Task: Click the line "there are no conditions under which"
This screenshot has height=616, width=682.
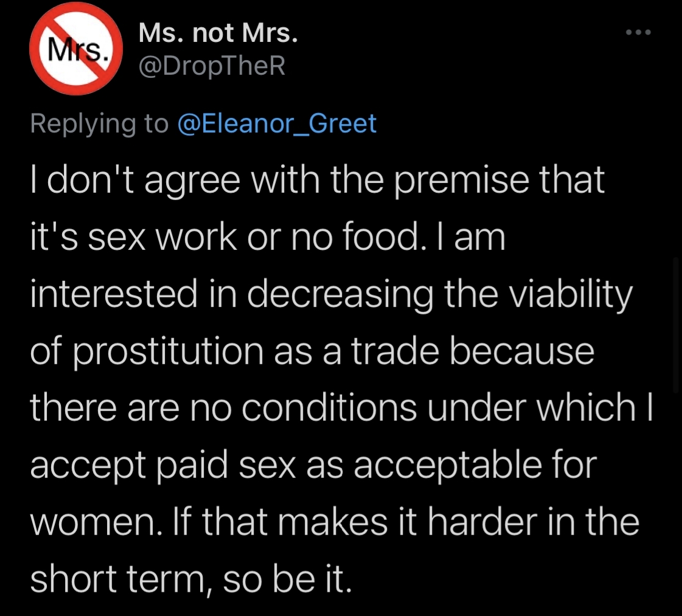Action: coord(341,407)
